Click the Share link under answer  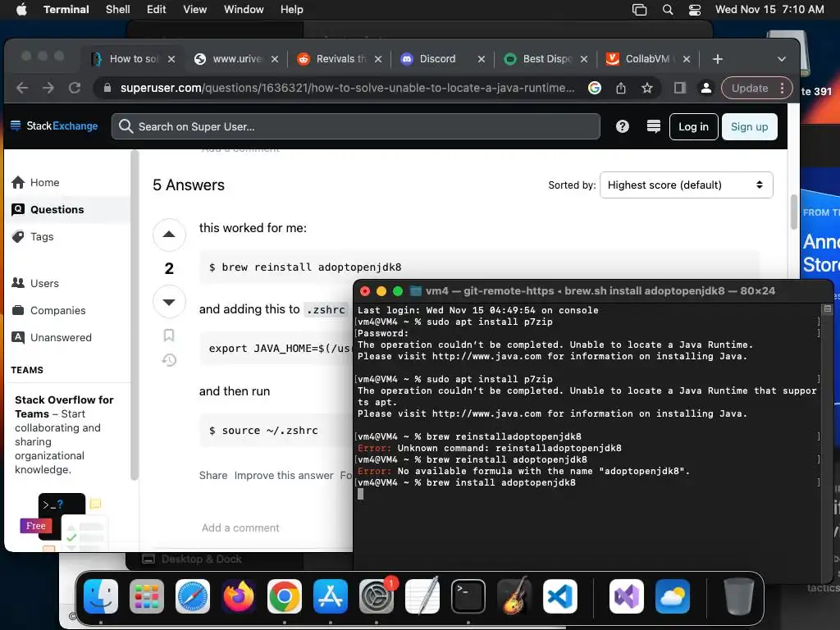coord(213,476)
